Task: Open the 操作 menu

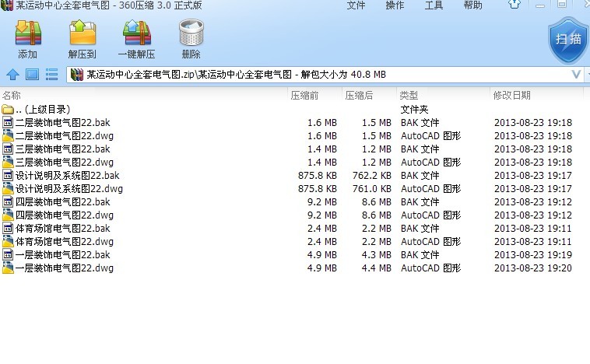Action: pyautogui.click(x=395, y=5)
